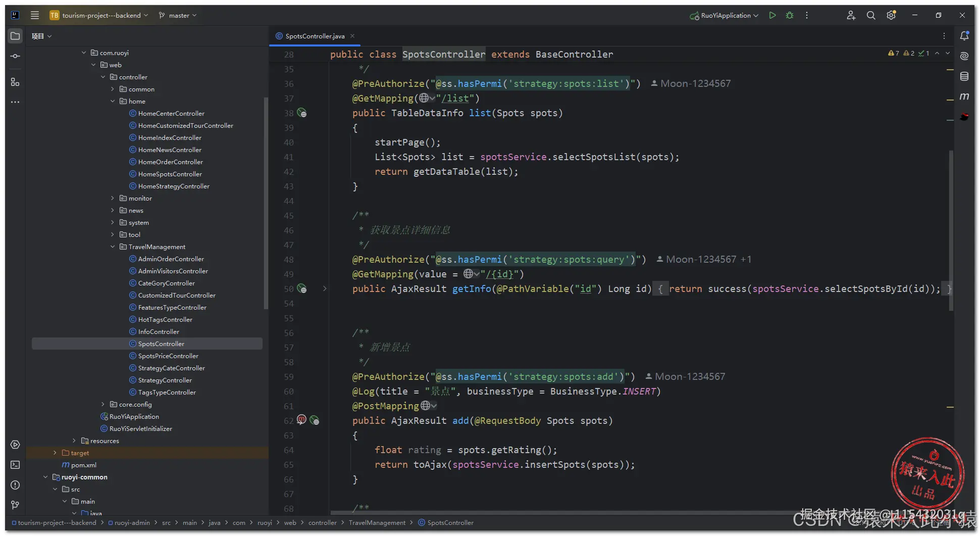Open the Terminal tool window

click(x=15, y=465)
